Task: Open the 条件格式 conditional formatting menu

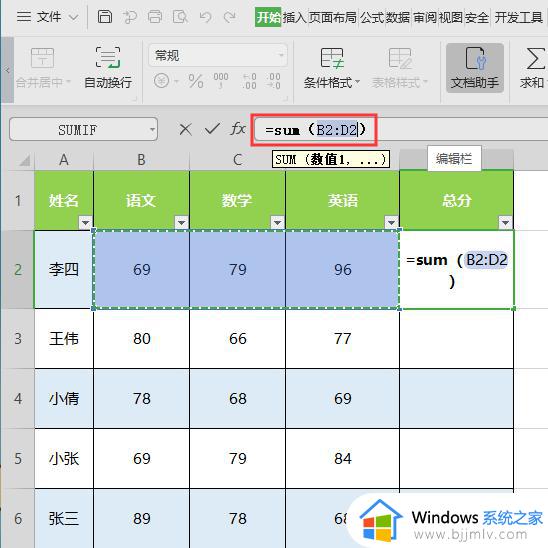Action: 332,68
